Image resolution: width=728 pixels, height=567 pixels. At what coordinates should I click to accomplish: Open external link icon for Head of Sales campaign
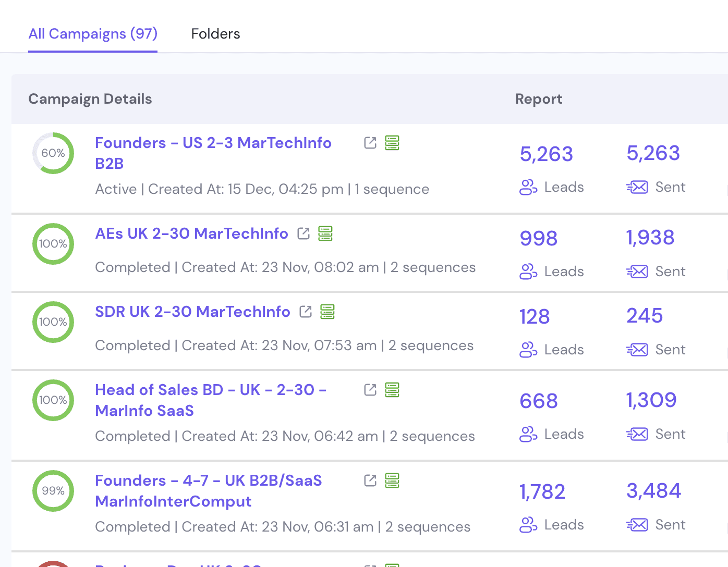tap(370, 389)
